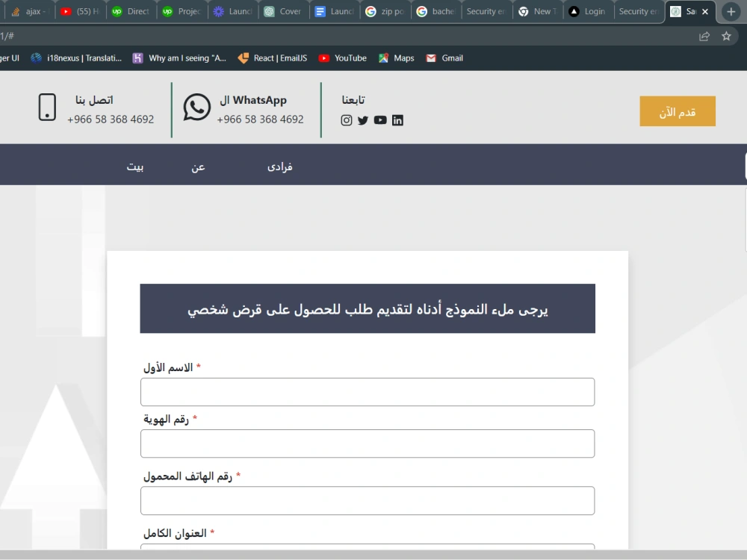747x560 pixels.
Task: Open the عن nav menu item
Action: tap(198, 167)
